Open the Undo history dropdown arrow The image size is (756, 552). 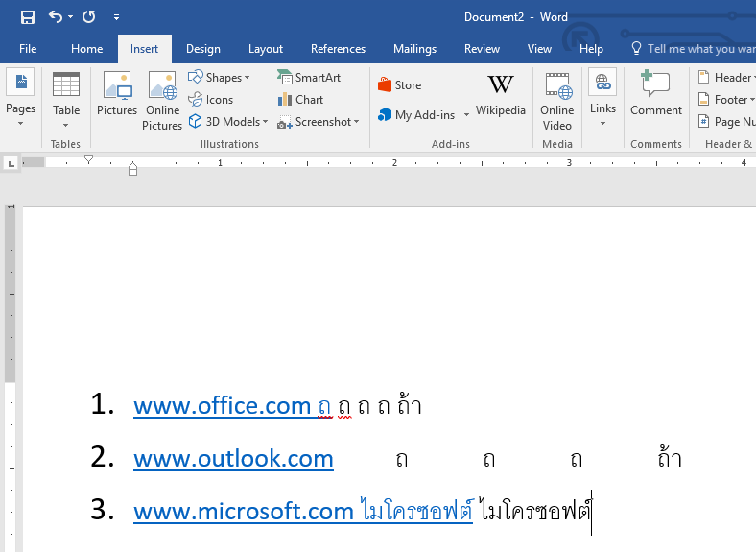pyautogui.click(x=70, y=17)
